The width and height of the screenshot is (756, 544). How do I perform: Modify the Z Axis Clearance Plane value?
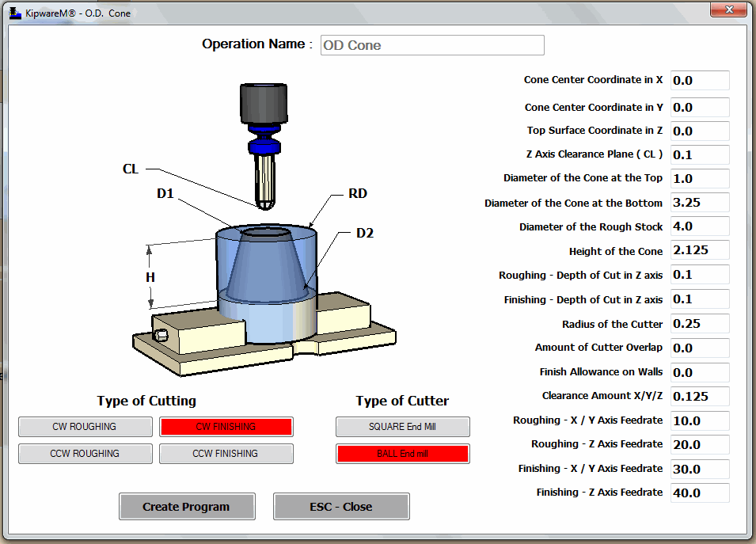699,154
